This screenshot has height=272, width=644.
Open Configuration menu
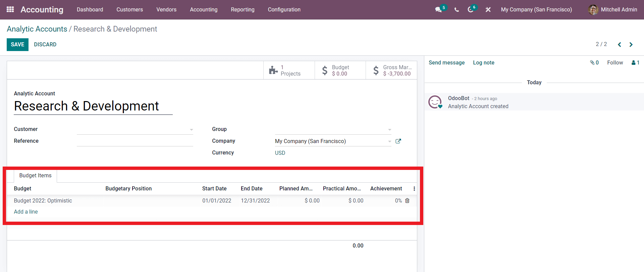point(284,9)
